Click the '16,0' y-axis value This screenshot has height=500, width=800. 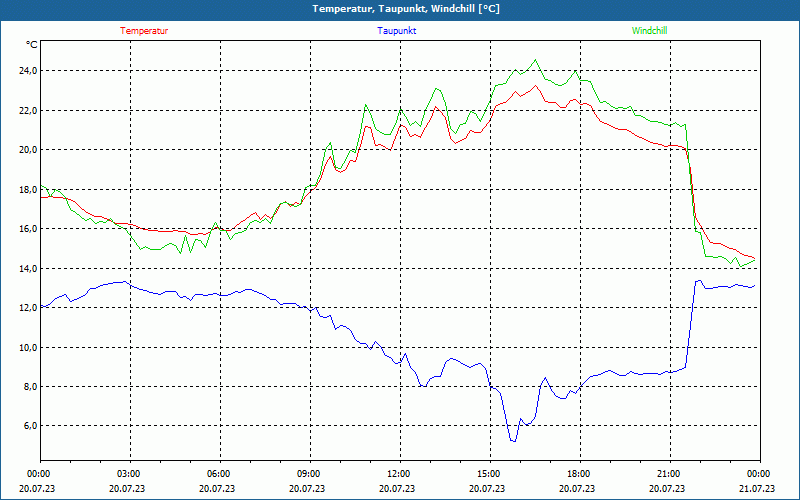click(28, 229)
